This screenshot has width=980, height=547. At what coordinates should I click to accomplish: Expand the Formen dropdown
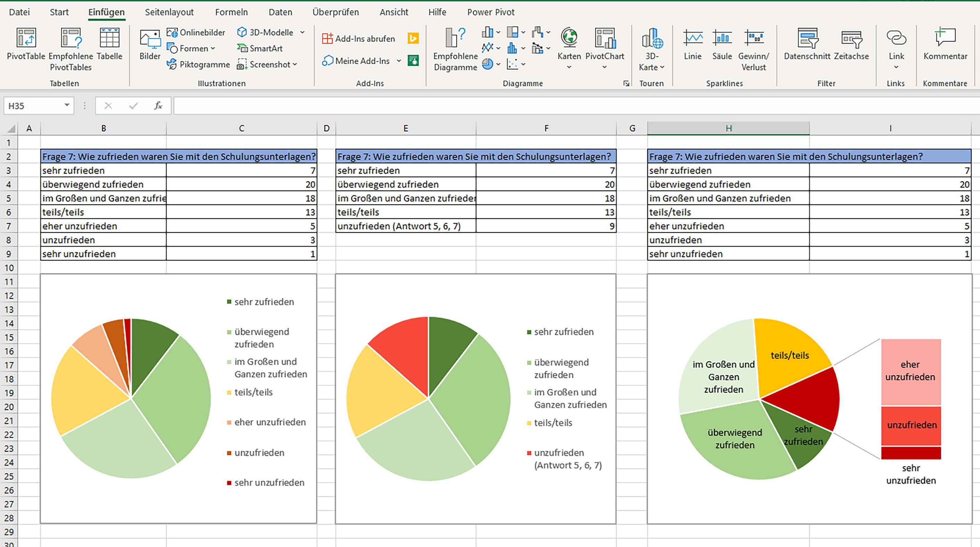pos(213,48)
